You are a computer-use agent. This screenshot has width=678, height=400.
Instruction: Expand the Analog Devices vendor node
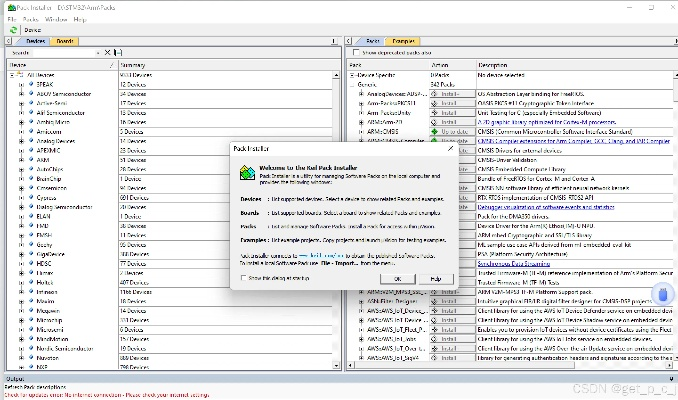coord(19,140)
